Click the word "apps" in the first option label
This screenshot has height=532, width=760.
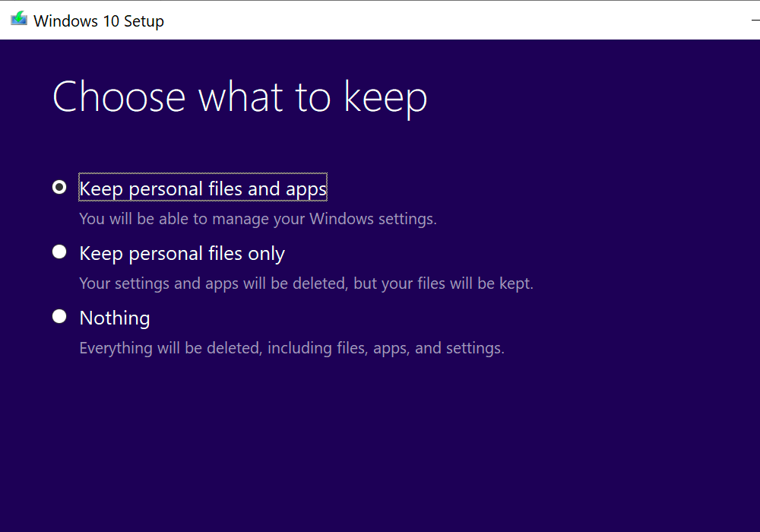306,188
